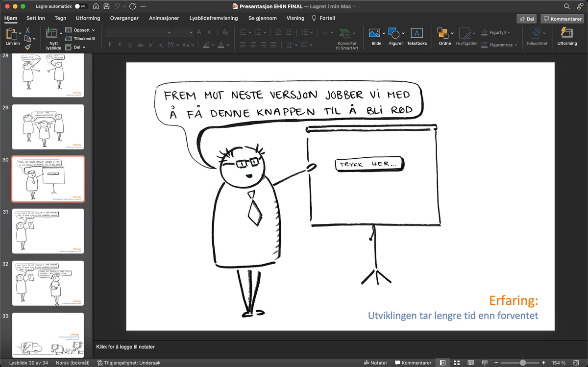The image size is (588, 367).
Task: Copy selection with the copy icon
Action: (27, 39)
